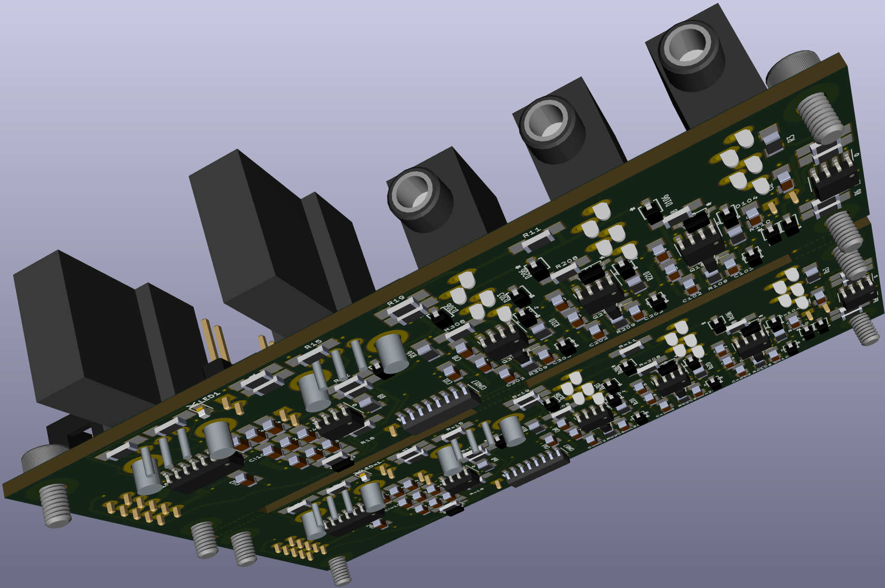Image resolution: width=885 pixels, height=588 pixels.
Task: Click the C102 capacitor label
Action: [x=692, y=297]
